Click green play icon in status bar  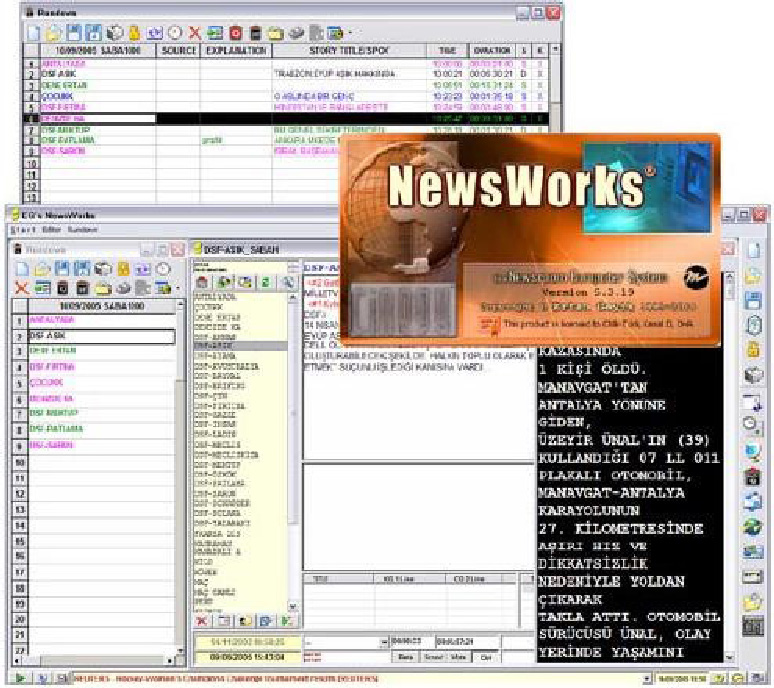pyautogui.click(x=20, y=679)
